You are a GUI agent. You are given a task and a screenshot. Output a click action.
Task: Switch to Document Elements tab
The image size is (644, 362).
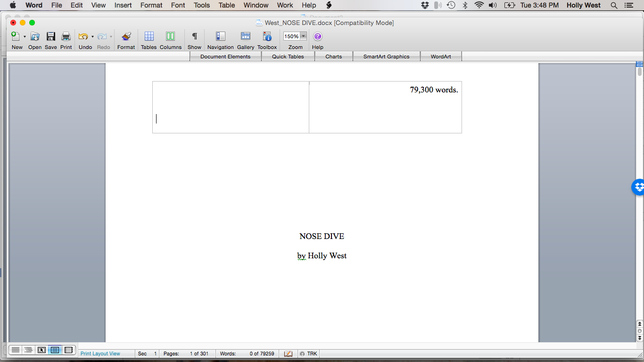(225, 57)
